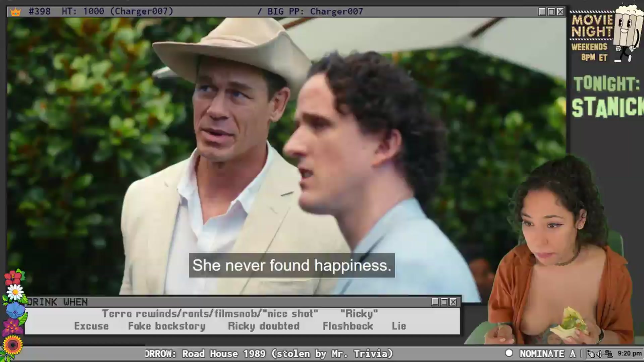Viewport: 644px width, 362px height.
Task: Click the subtitle "She never found happiness."
Action: [292, 265]
